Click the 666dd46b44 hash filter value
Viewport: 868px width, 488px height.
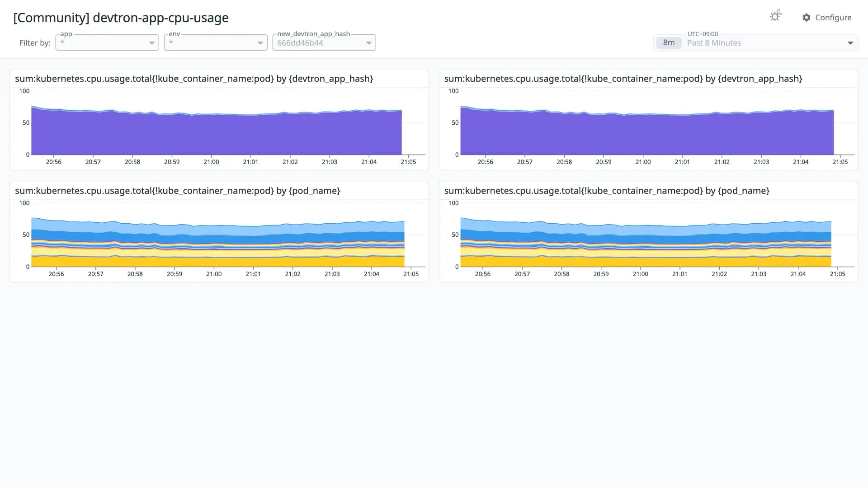[x=300, y=43]
